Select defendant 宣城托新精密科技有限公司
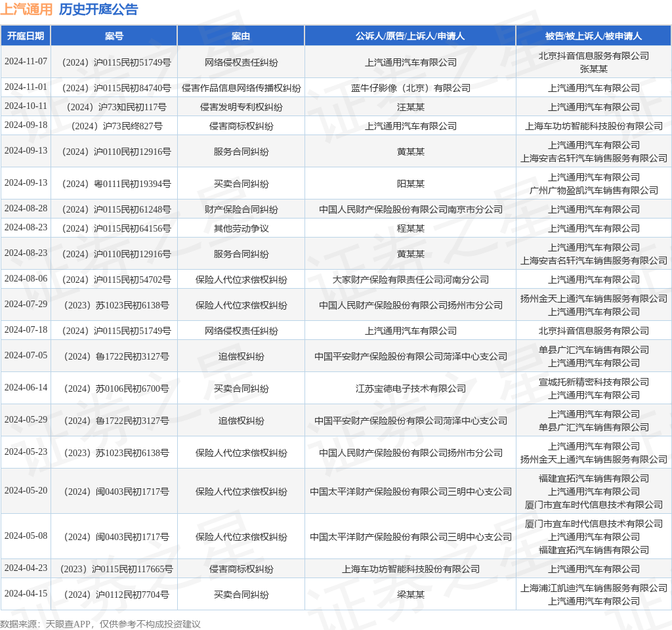 (594, 382)
